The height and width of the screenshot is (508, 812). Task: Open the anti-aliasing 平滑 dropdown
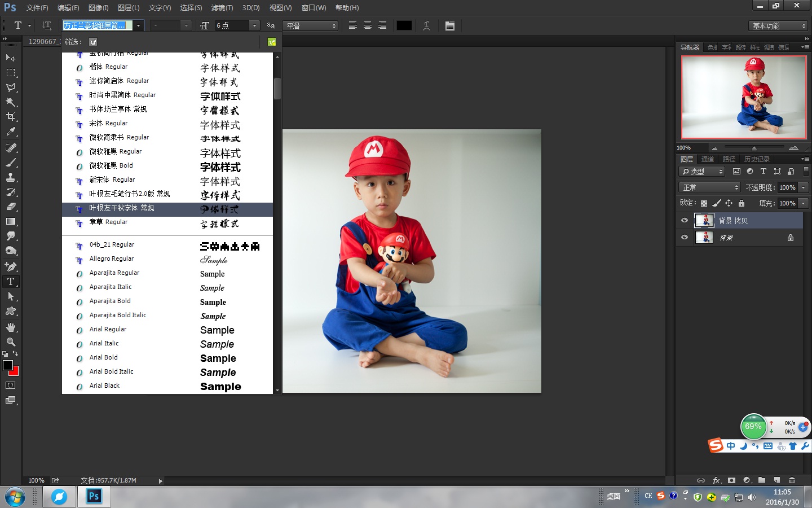click(x=310, y=26)
